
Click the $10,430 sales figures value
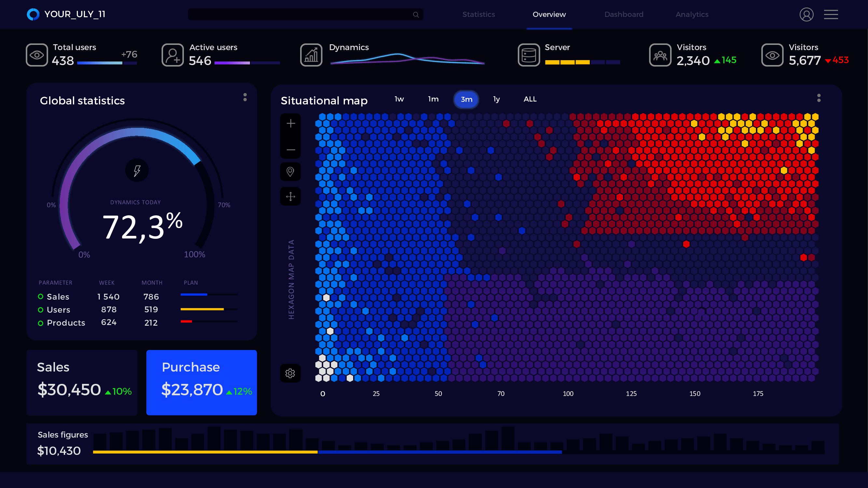pos(59,451)
